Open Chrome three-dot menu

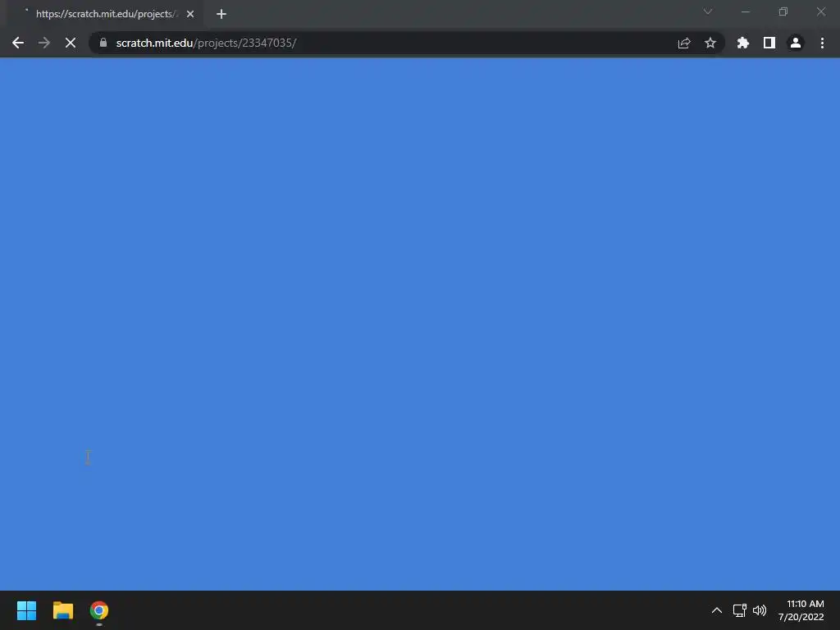click(x=822, y=43)
